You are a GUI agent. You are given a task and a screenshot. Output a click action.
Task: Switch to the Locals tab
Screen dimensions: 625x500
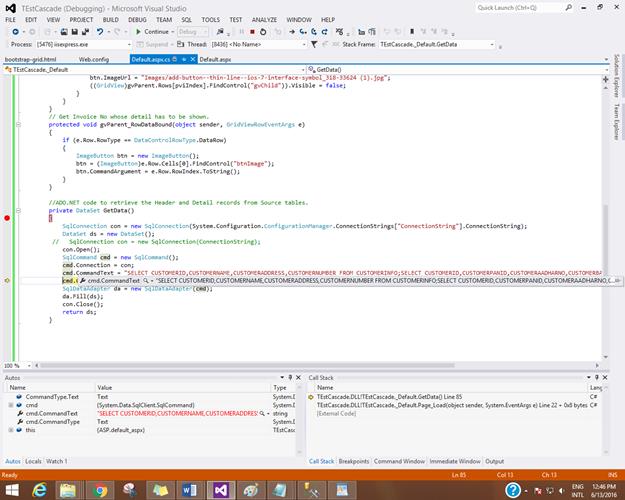33,461
